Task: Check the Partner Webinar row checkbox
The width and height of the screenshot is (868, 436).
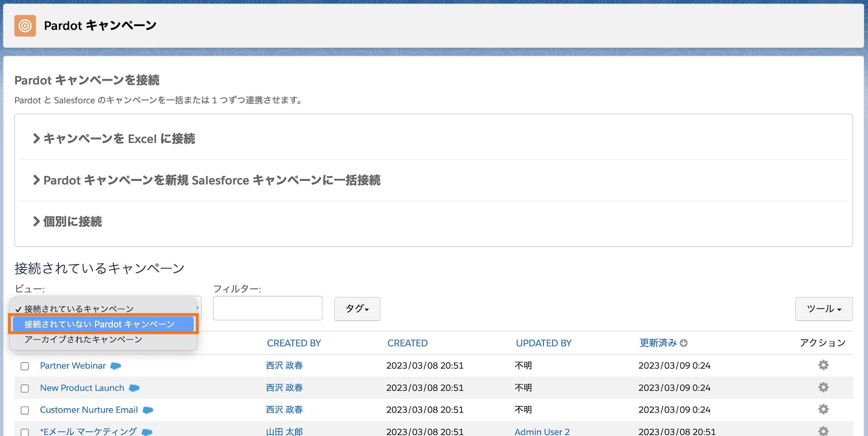Action: pos(25,366)
